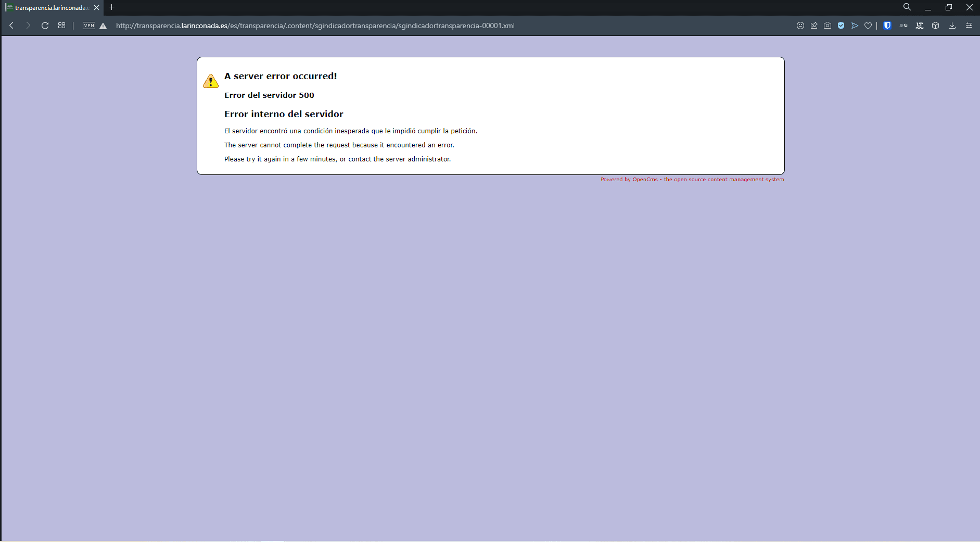
Task: Open the downloads panel
Action: point(952,26)
